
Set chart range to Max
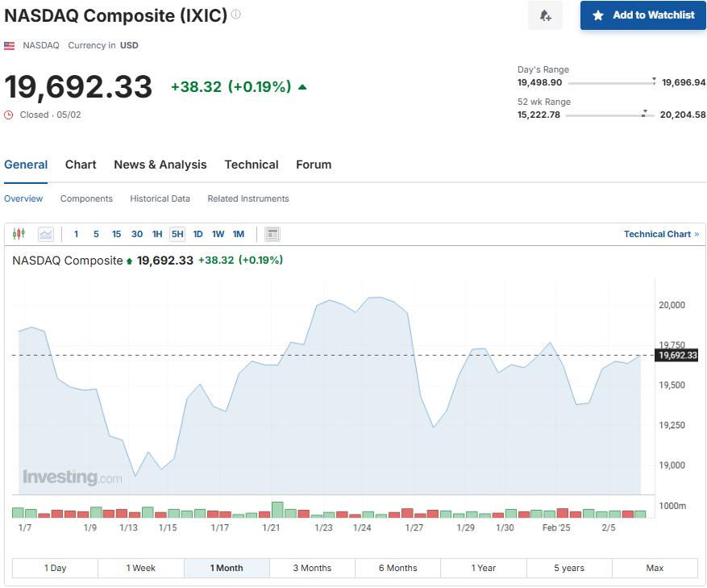(655, 568)
